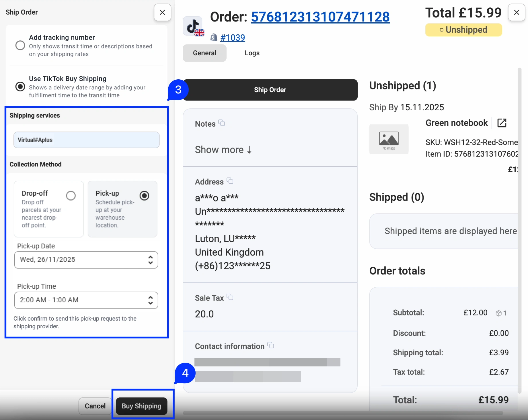The height and width of the screenshot is (420, 528).
Task: Expand notes with Show more
Action: click(223, 150)
